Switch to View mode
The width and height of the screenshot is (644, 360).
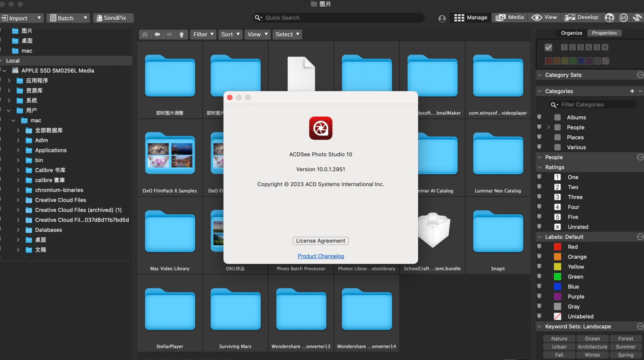(x=544, y=18)
